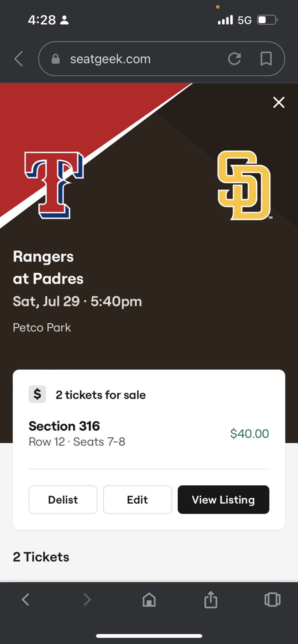Screen dimensions: 298x644
Task: Go forward using bottom toolbar chevron
Action: (87, 599)
